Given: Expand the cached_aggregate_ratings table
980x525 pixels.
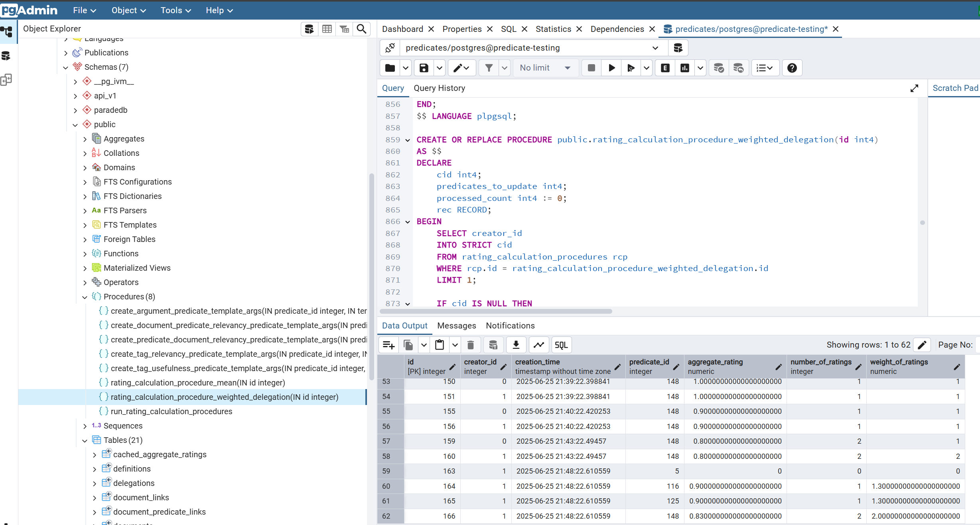Looking at the screenshot, I should pyautogui.click(x=95, y=455).
